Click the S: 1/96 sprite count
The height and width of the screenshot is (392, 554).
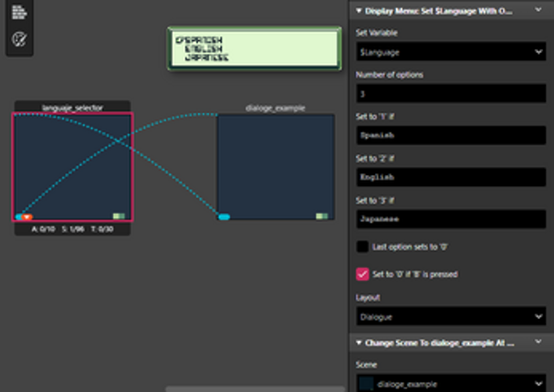pos(73,229)
